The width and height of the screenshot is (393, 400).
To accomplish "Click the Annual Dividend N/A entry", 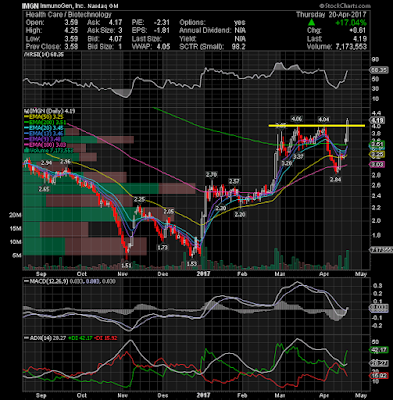I will pyautogui.click(x=212, y=30).
